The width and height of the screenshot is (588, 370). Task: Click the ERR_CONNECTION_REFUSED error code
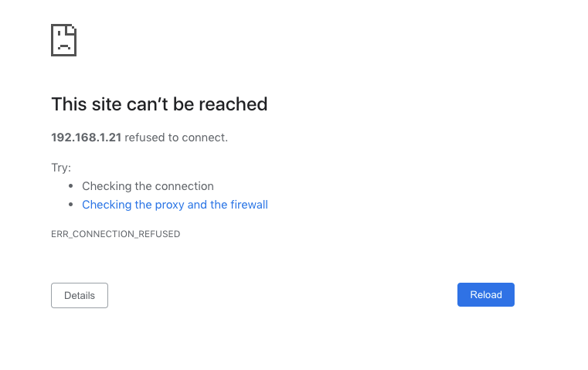tap(115, 234)
